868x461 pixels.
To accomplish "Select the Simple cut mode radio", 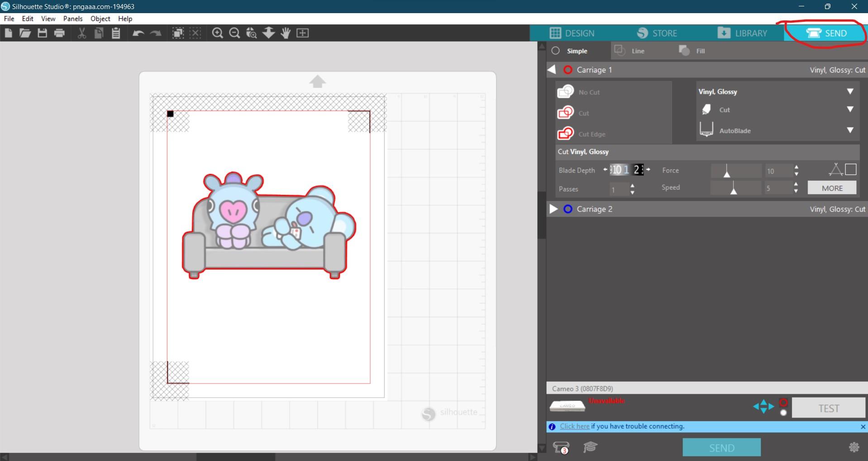I will (x=556, y=51).
